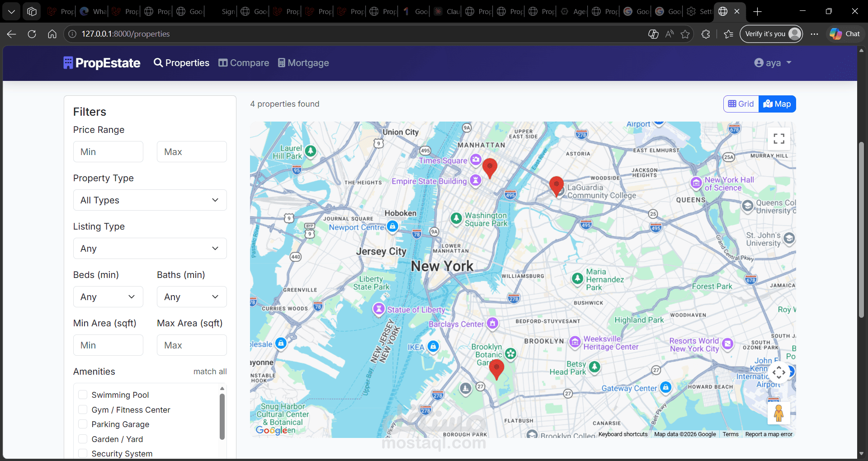
Task: Open the Property Type dropdown
Action: click(150, 200)
